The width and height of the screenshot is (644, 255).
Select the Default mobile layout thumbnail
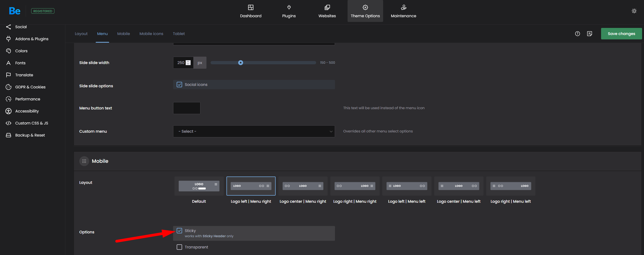[x=199, y=186]
